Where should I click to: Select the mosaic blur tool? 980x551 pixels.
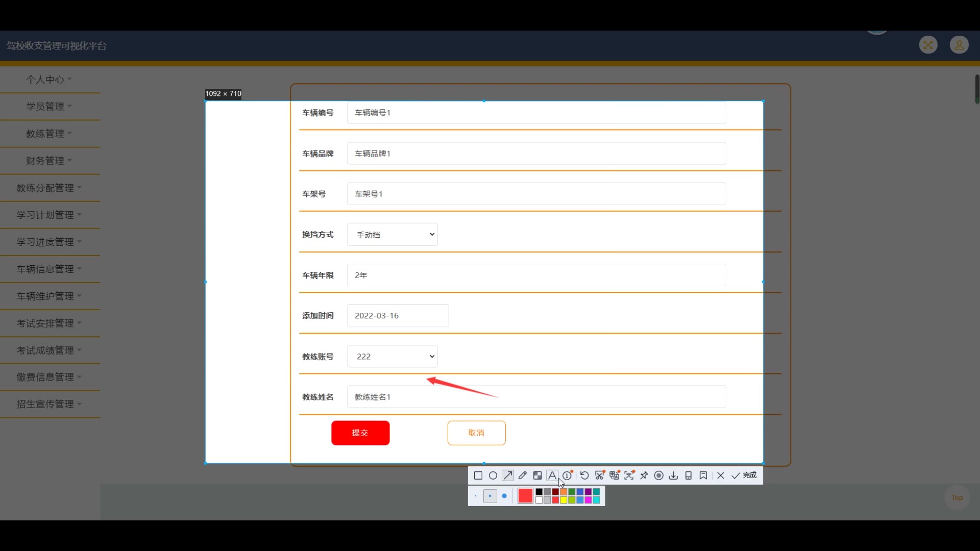pyautogui.click(x=537, y=475)
